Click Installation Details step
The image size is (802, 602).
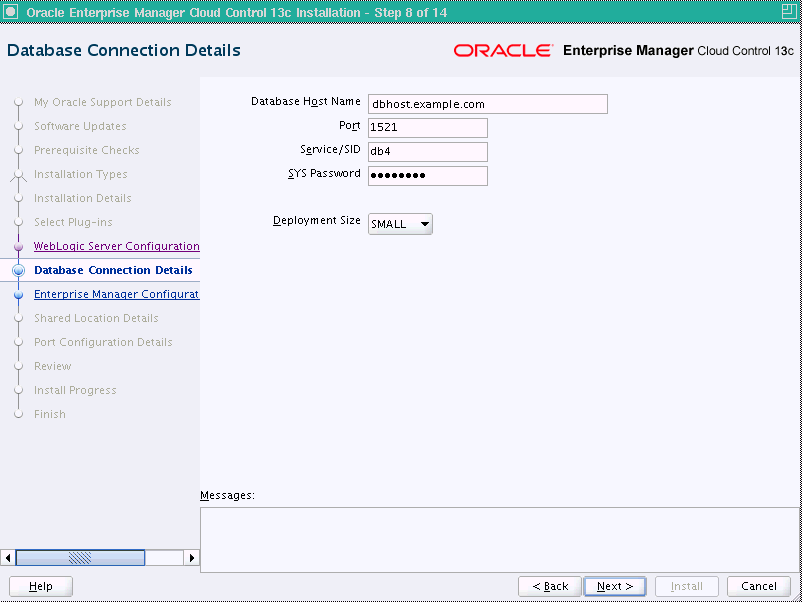point(83,198)
